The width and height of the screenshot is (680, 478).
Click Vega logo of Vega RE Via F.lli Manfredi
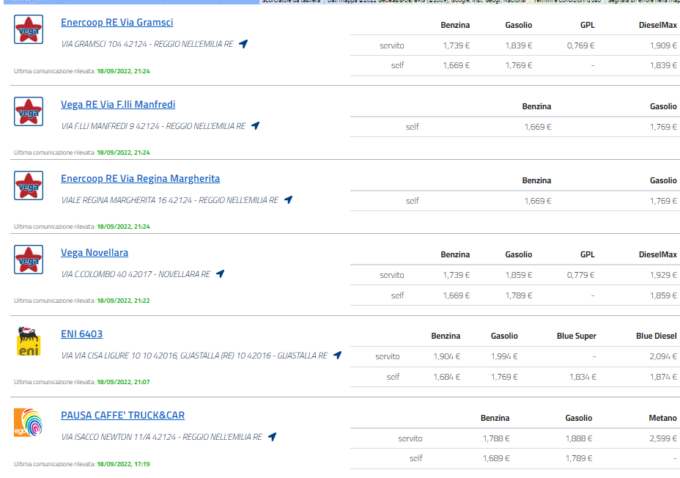pos(29,111)
